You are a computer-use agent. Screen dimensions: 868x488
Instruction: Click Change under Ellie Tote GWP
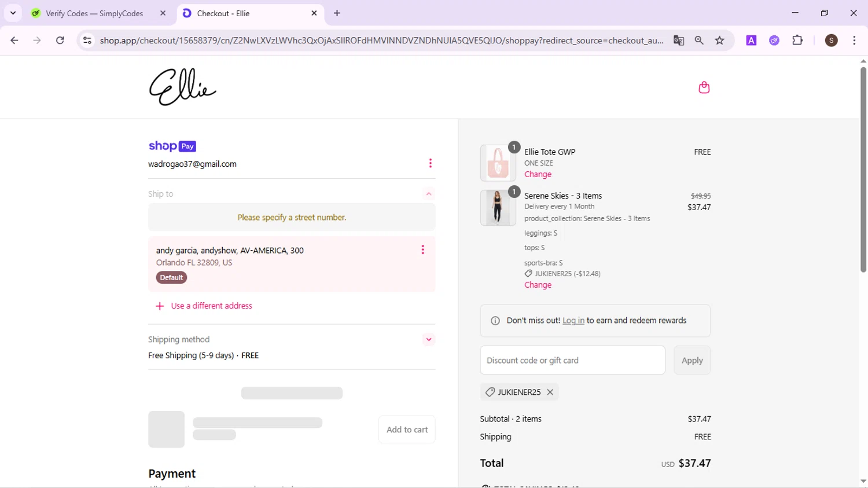coord(538,174)
